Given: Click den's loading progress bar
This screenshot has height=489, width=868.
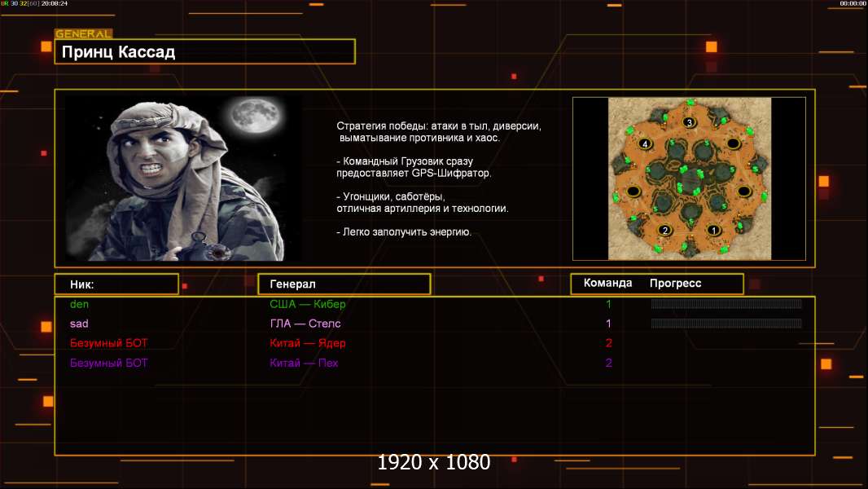Looking at the screenshot, I should [x=726, y=303].
